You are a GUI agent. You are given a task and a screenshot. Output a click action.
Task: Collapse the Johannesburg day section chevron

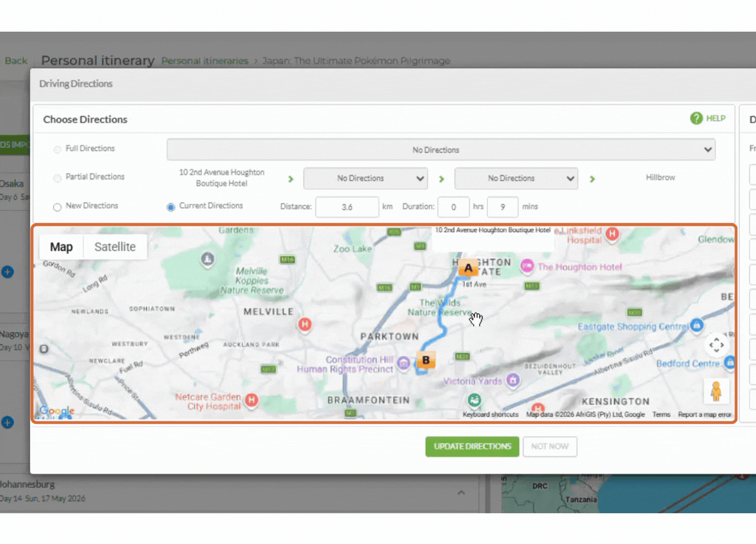coord(461,493)
